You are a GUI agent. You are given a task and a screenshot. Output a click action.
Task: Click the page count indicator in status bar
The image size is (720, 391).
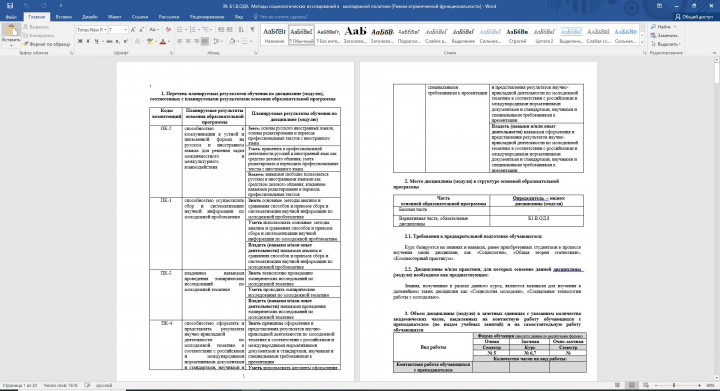[x=19, y=385]
